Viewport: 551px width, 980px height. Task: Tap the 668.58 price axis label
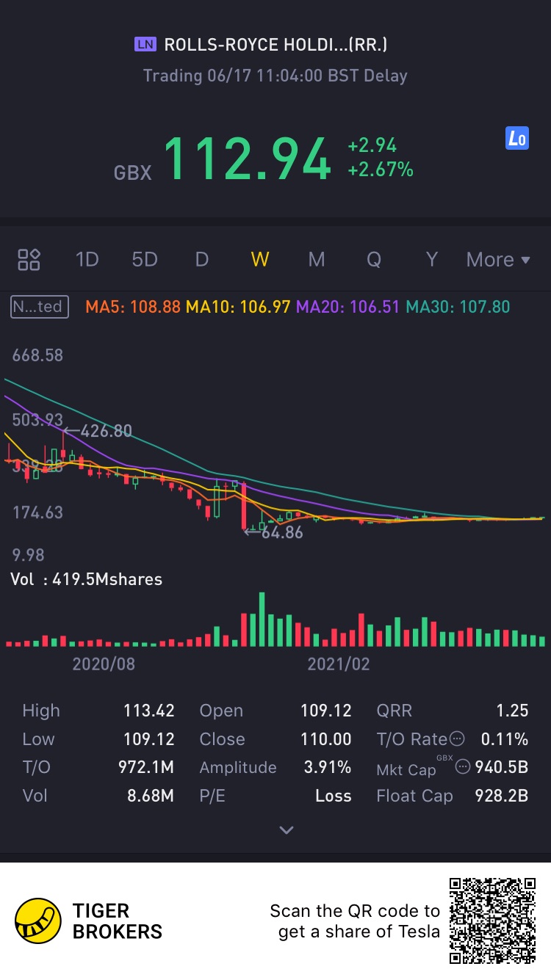point(37,355)
